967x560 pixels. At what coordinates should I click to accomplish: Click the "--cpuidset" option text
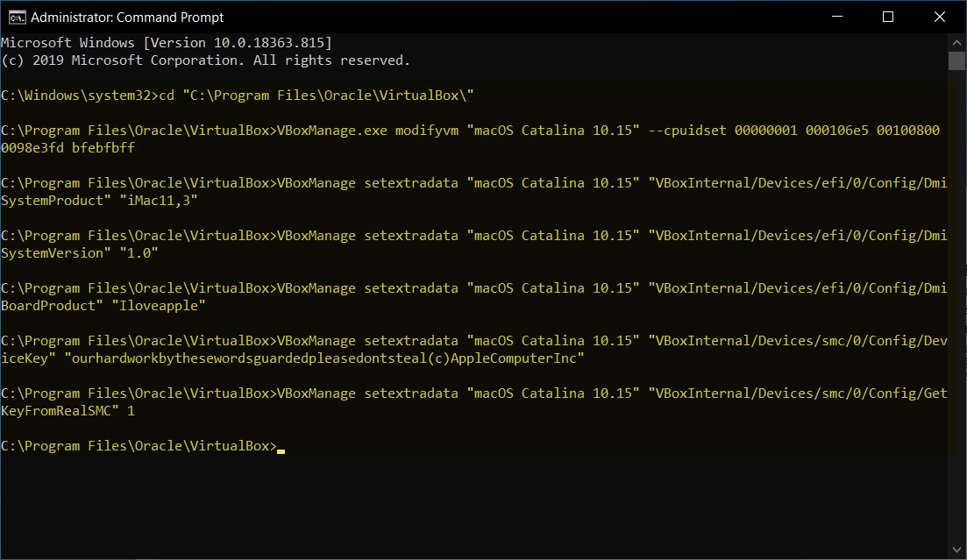pyautogui.click(x=687, y=131)
